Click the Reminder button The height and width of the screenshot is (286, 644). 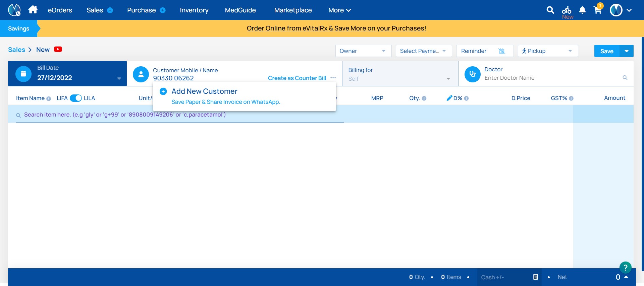click(485, 51)
